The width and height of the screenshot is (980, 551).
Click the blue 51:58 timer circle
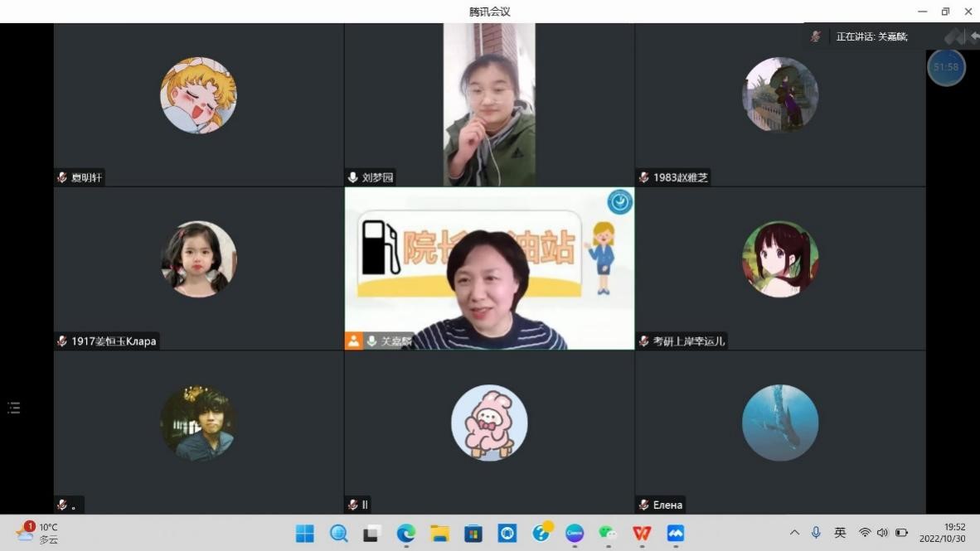(946, 67)
